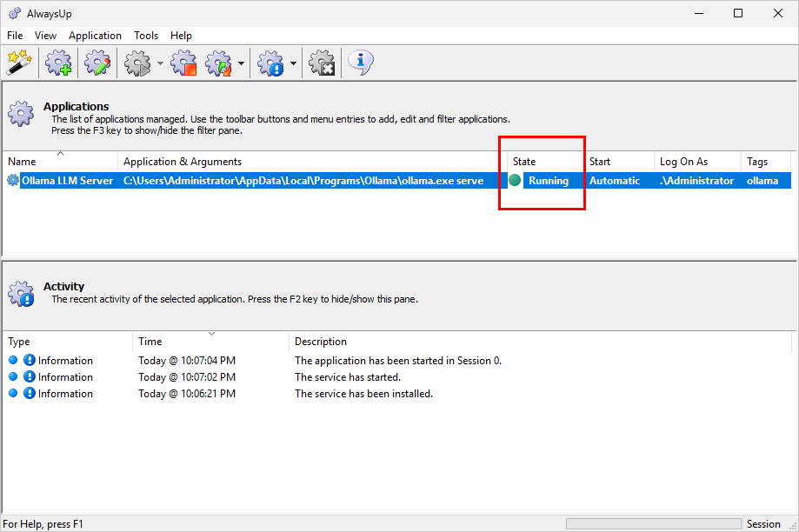
Task: Click the Add Application gear icon
Action: click(59, 63)
